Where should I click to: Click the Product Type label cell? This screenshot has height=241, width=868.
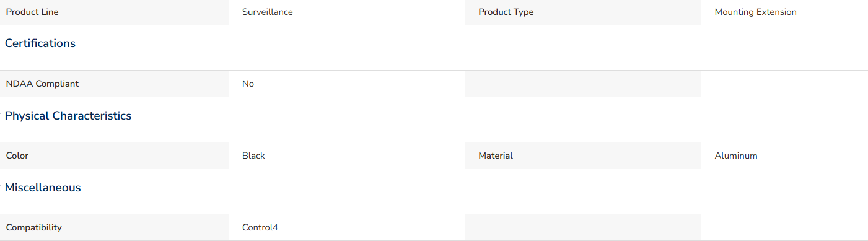pos(583,12)
